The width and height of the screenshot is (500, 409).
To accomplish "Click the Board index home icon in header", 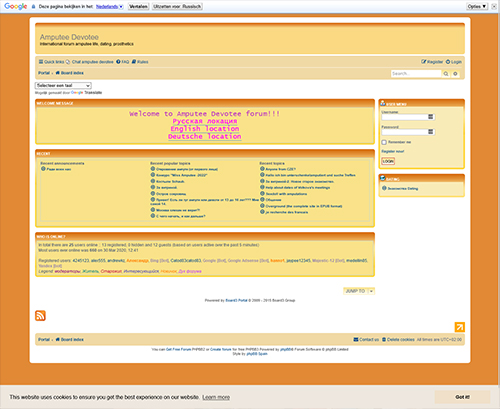I will click(58, 73).
